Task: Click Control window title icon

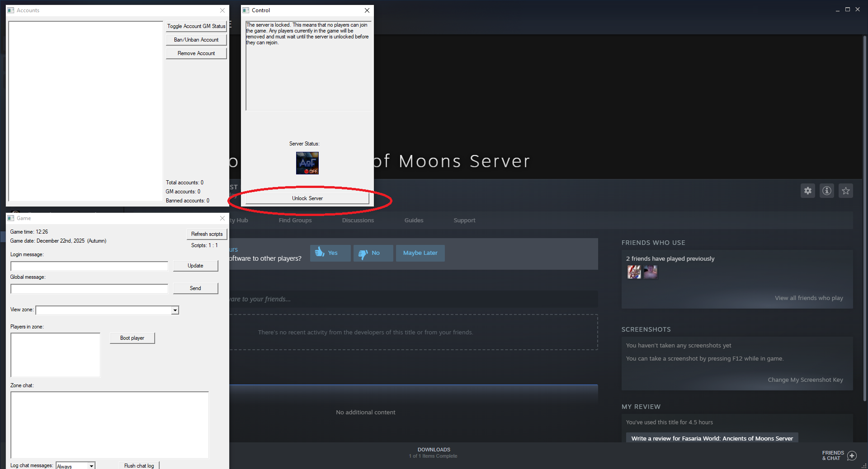Action: pos(246,10)
